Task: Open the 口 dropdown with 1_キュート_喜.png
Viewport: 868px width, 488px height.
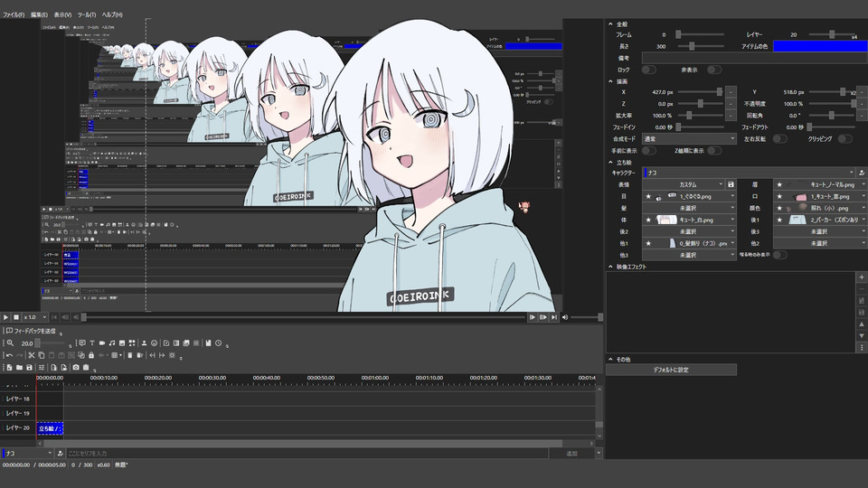Action: coord(820,196)
